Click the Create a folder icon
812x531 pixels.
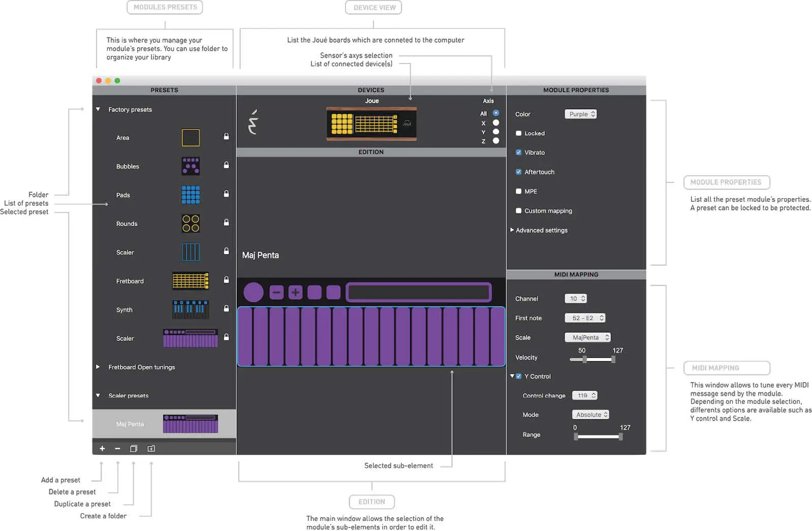pyautogui.click(x=151, y=449)
